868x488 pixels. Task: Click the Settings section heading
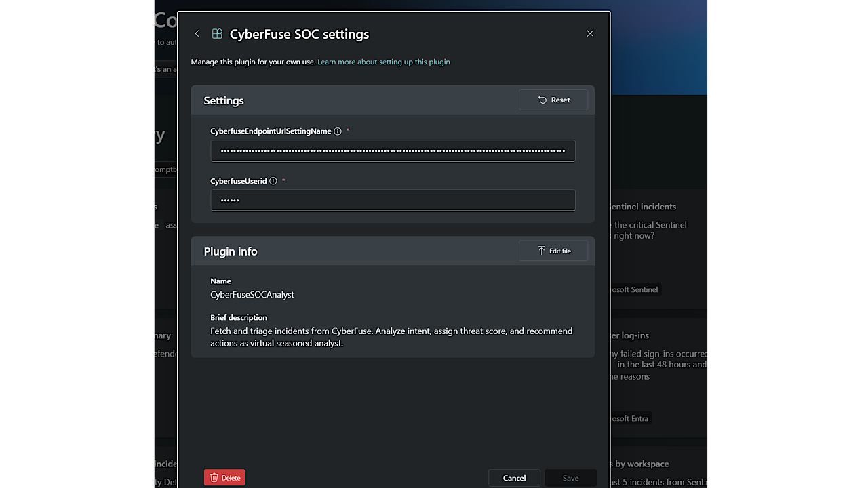[x=224, y=100]
